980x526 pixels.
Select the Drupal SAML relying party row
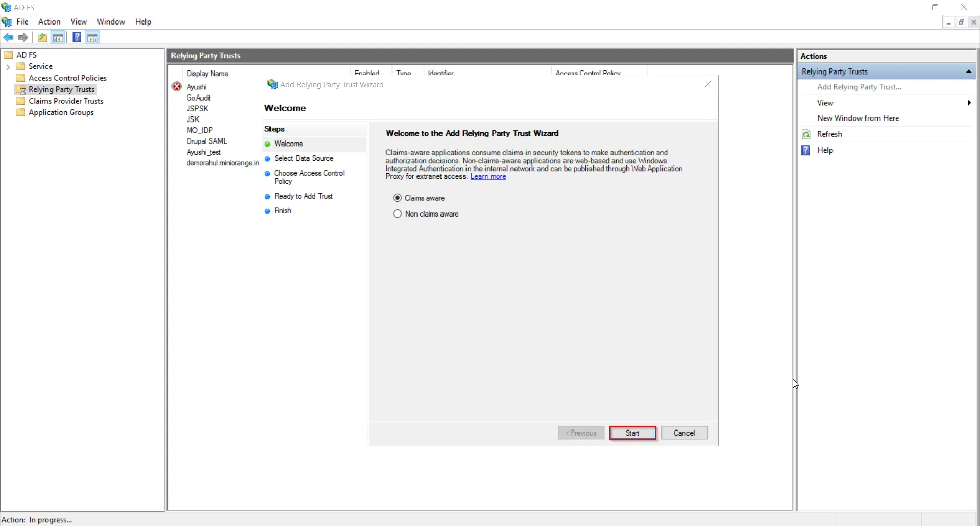pos(207,141)
